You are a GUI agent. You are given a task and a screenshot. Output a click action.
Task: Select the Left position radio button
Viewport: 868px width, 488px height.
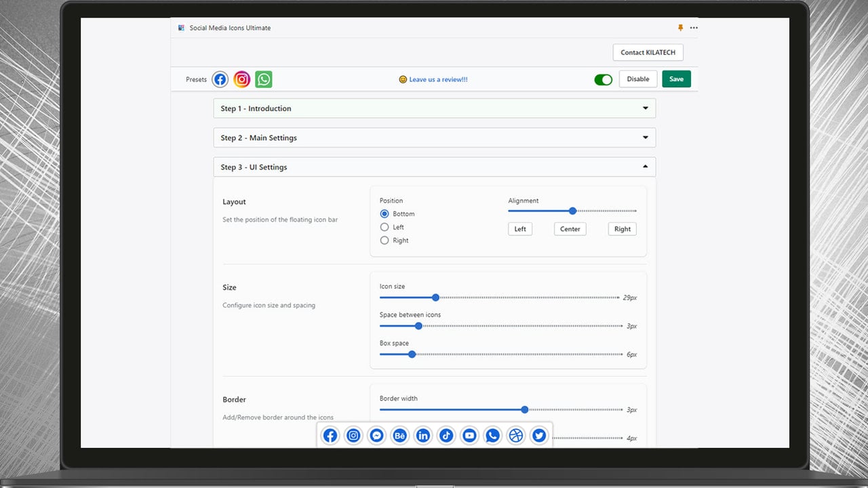[x=384, y=227]
